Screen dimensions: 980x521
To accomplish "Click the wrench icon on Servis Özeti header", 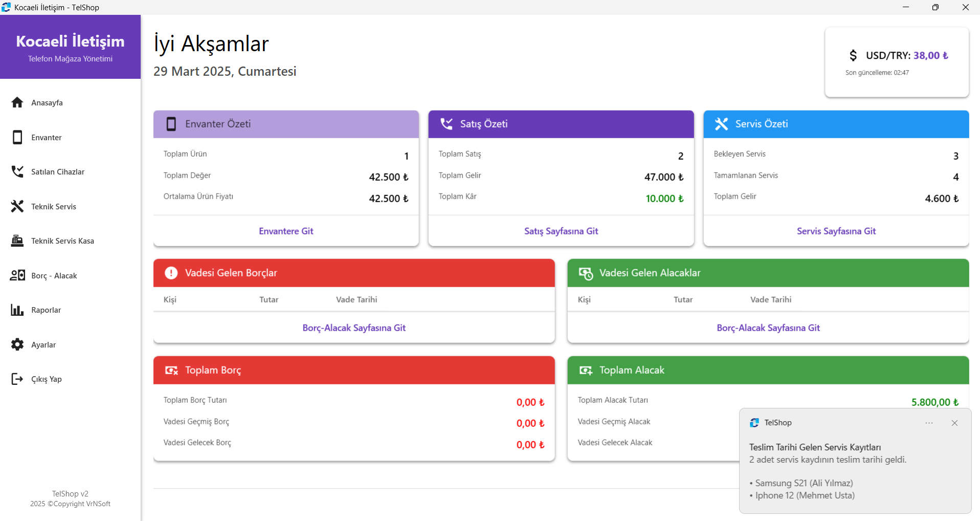I will point(721,124).
